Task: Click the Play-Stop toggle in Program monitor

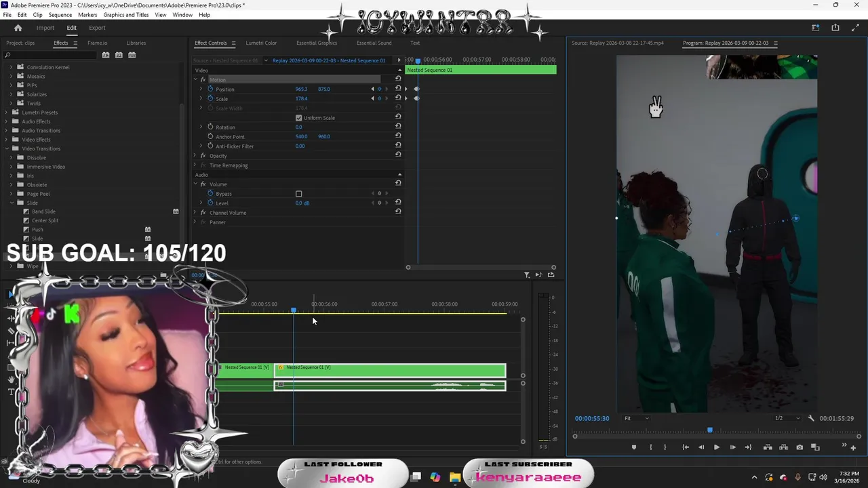Action: pos(716,447)
